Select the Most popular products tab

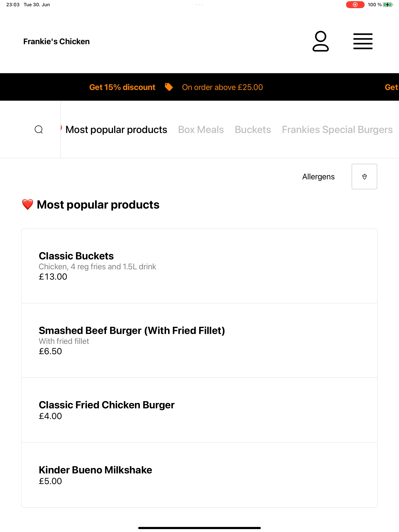pos(116,130)
